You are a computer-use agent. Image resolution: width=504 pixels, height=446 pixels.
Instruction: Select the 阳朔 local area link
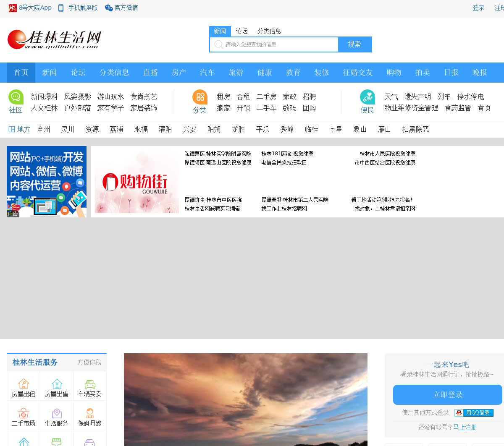214,129
